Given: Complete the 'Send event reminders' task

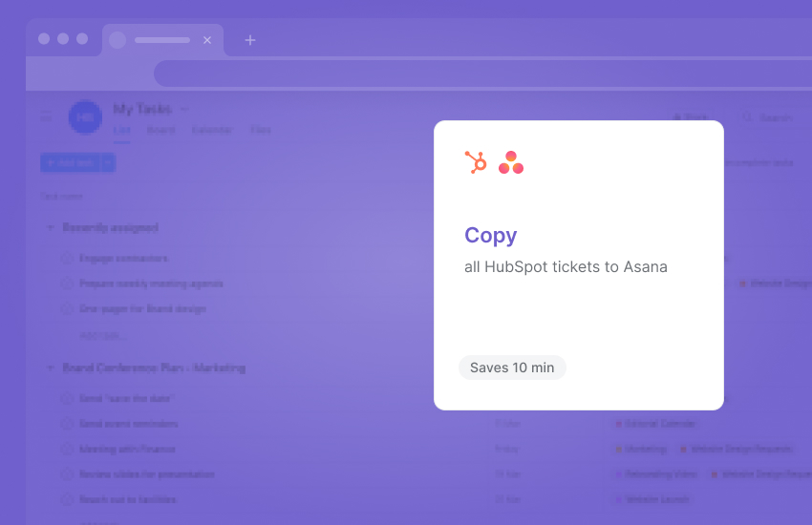Looking at the screenshot, I should [67, 423].
